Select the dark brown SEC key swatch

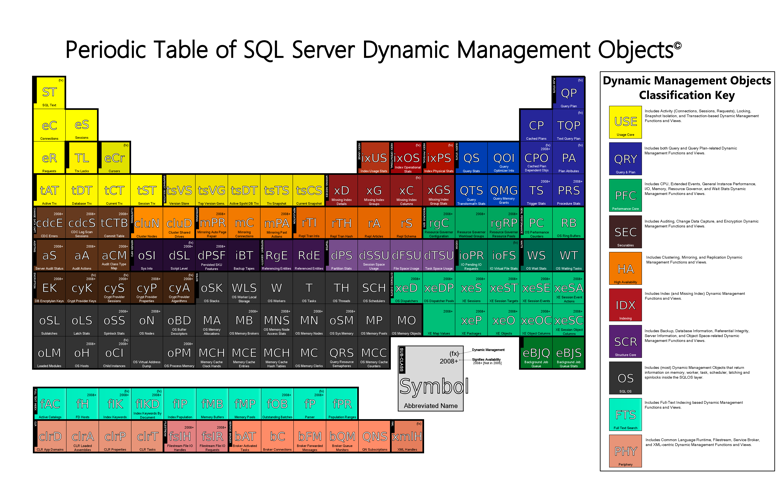pyautogui.click(x=625, y=232)
